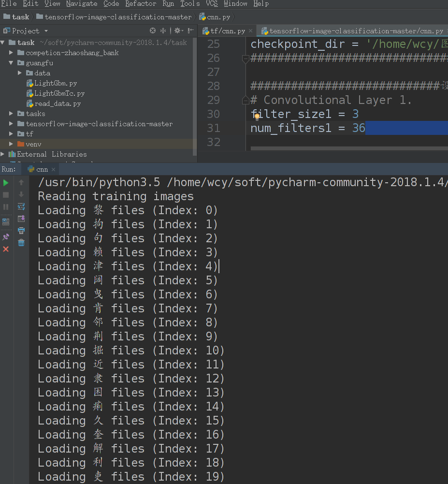Open the Help menu
Screen dimensions: 448x484
261,4
